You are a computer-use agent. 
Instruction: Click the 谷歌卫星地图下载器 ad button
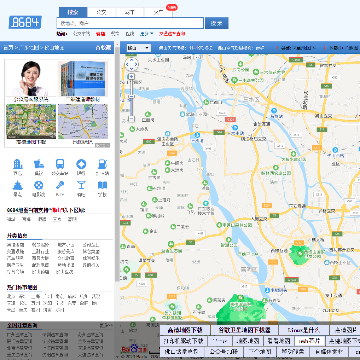(244, 330)
